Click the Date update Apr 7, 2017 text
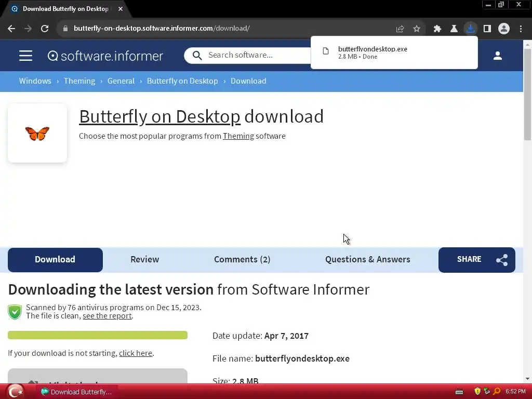The height and width of the screenshot is (399, 532). (x=261, y=336)
